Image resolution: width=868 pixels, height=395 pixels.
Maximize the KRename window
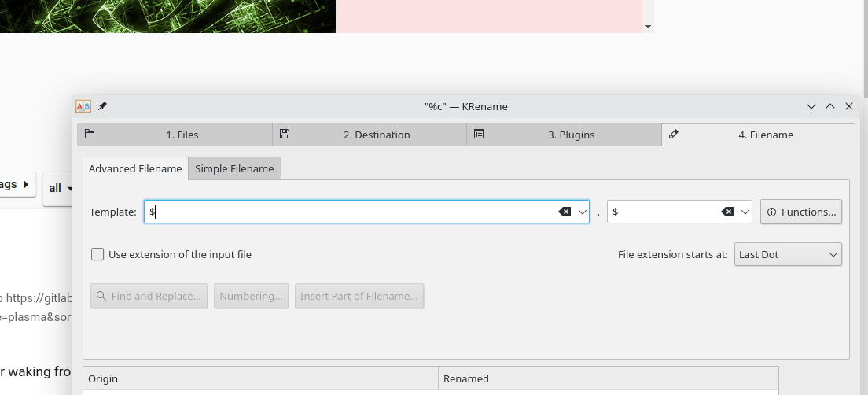830,106
